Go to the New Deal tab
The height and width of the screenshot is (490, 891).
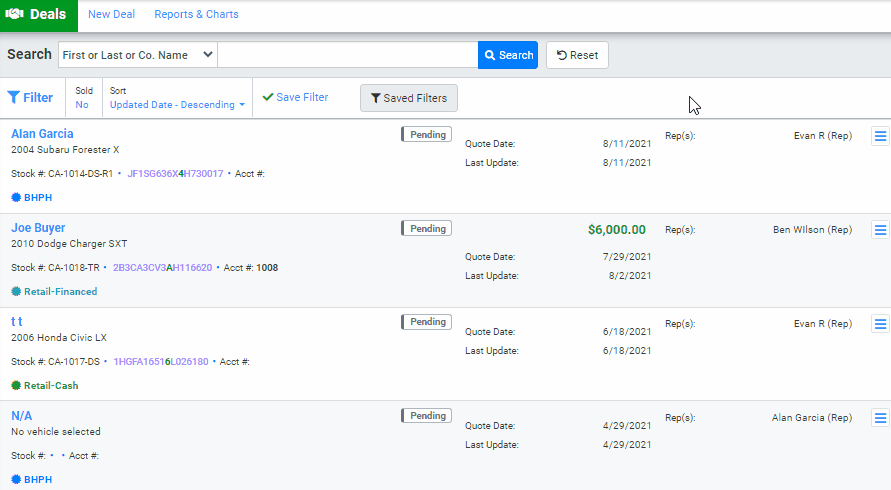[x=111, y=14]
